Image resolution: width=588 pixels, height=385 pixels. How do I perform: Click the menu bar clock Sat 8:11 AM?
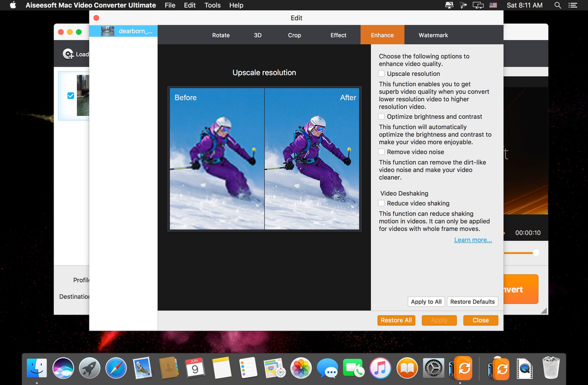tap(524, 5)
